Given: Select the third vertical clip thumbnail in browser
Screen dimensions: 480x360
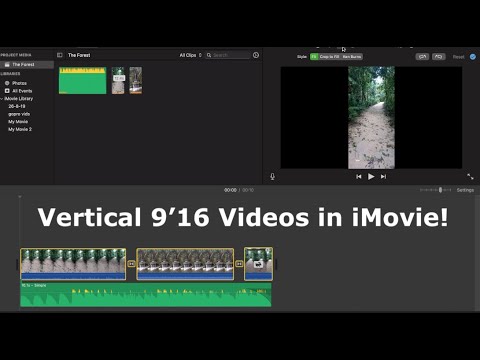Looking at the screenshot, I should click(x=136, y=80).
